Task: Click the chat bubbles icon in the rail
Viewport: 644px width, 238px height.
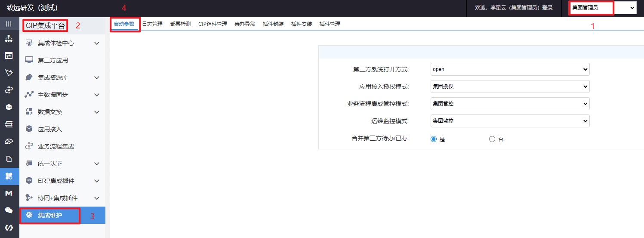Action: point(9,210)
